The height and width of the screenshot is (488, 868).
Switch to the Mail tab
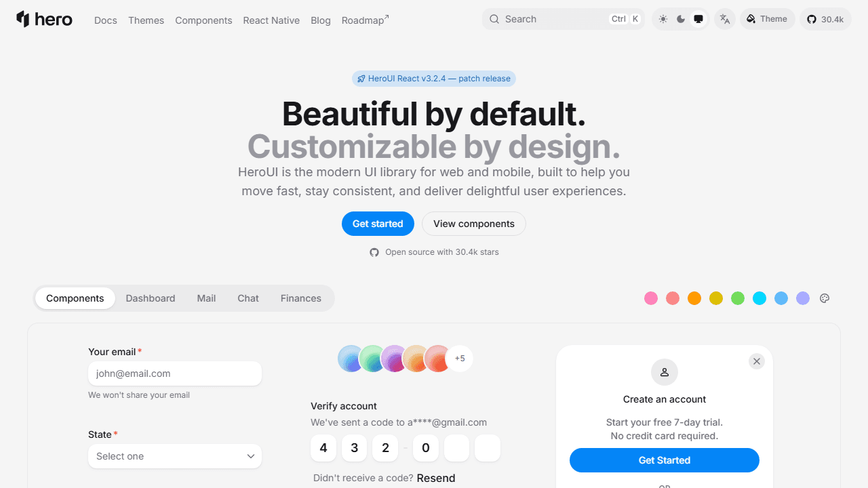pos(206,298)
